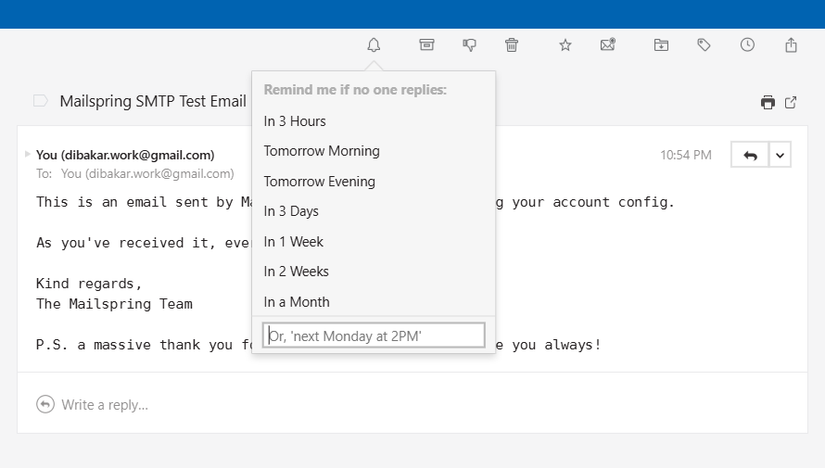Click the share thread icon
This screenshot has height=468, width=825.
pos(791,45)
